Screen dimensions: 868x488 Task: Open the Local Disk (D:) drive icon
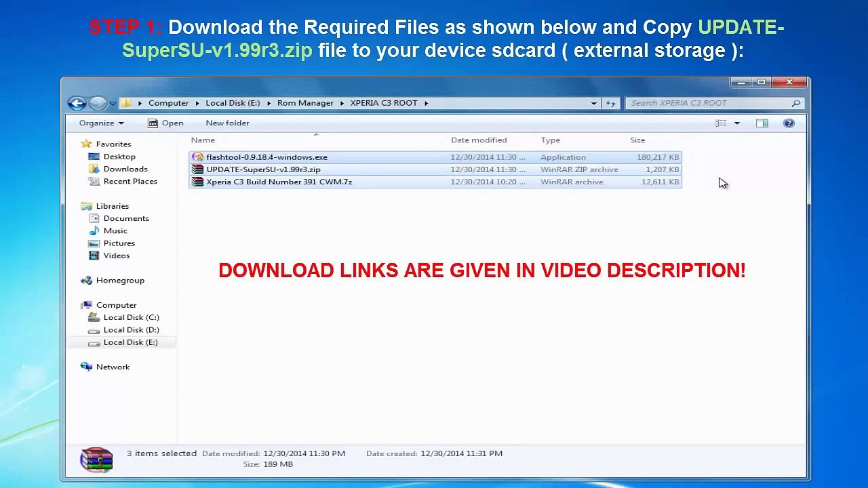(x=94, y=330)
